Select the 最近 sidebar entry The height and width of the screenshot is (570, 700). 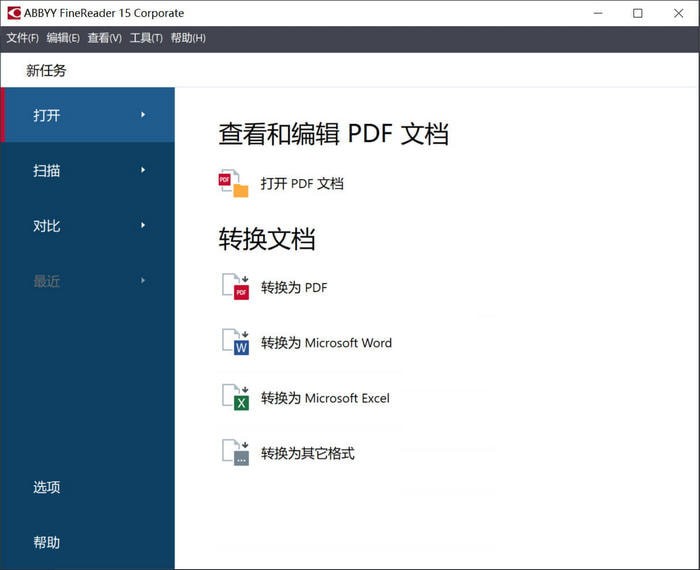pos(88,281)
